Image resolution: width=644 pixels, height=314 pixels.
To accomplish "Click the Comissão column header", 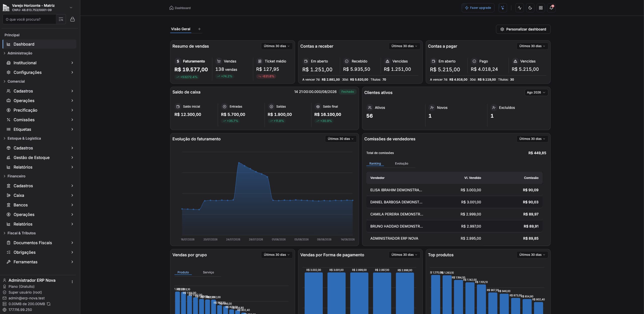I will click(531, 178).
